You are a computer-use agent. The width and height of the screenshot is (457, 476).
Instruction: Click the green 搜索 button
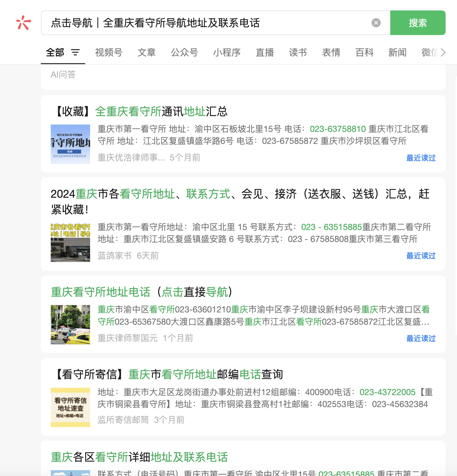pyautogui.click(x=418, y=23)
